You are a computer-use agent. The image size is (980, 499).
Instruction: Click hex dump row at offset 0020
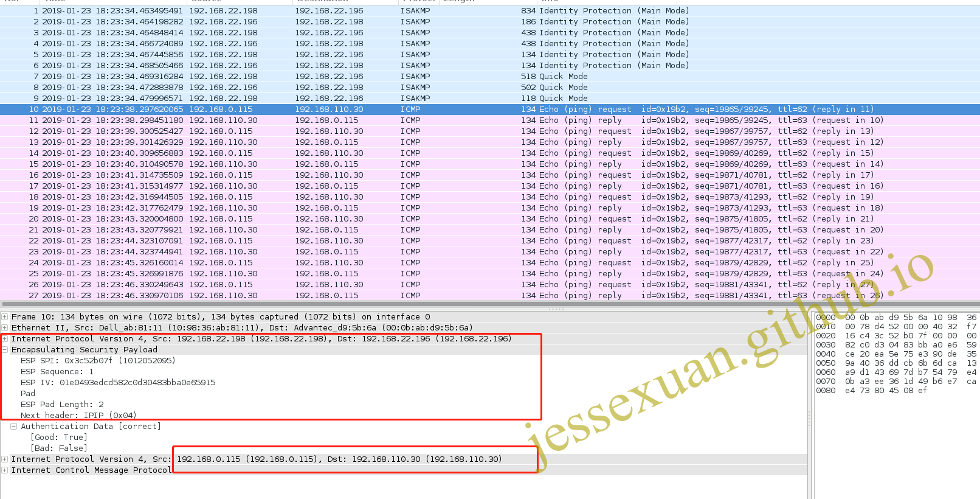[x=896, y=335]
